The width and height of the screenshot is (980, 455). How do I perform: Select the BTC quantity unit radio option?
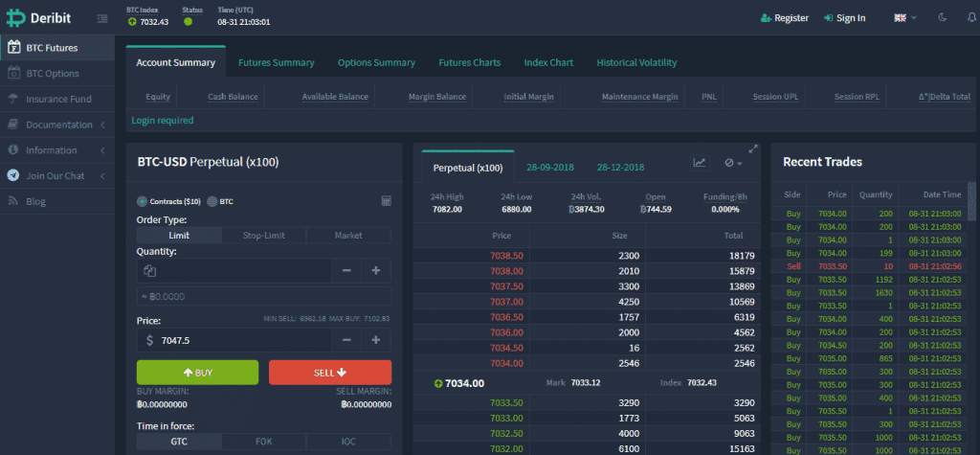click(x=212, y=201)
